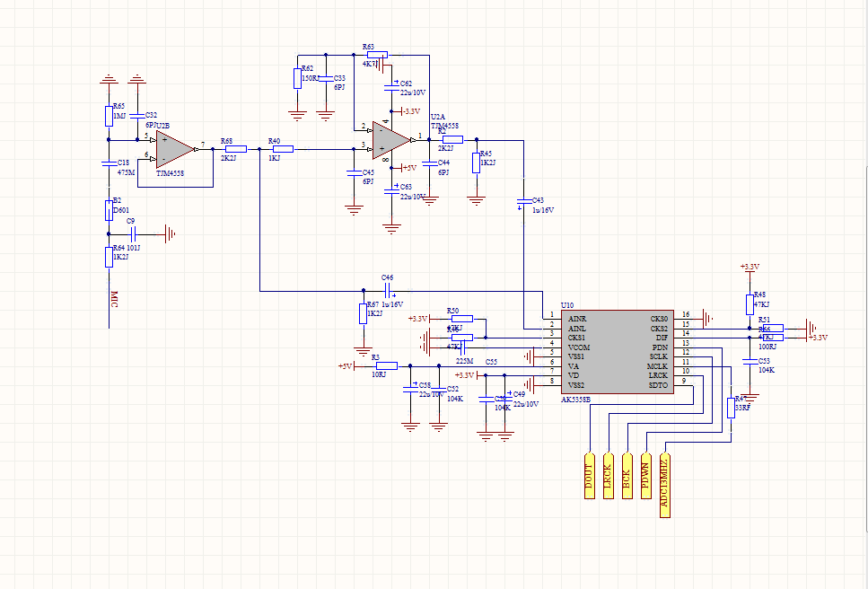
Task: Click the AINR pin on U10
Action: coord(577,318)
